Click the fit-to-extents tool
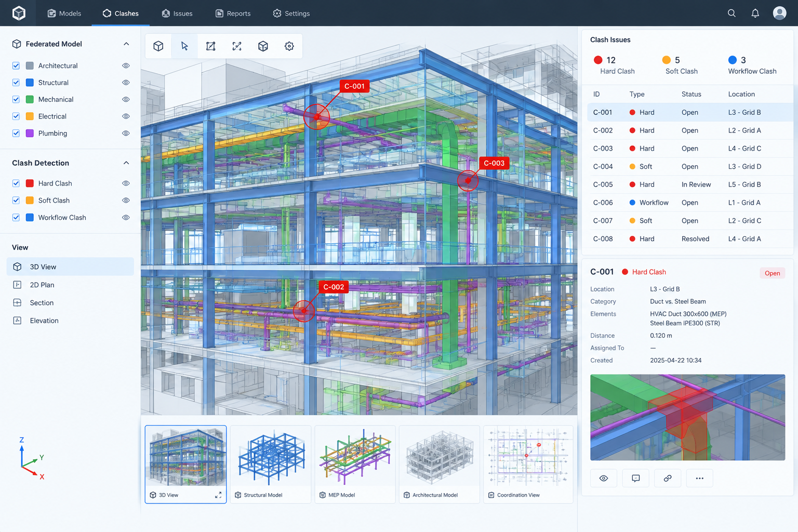798x532 pixels. coord(237,46)
